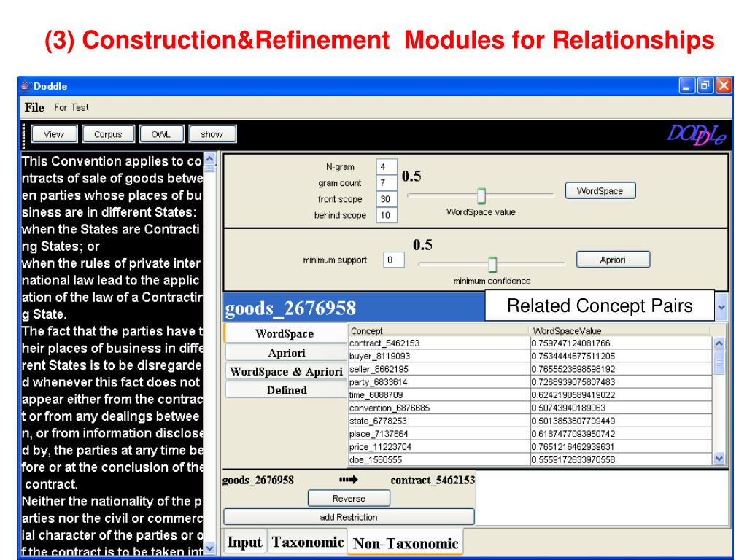Click the restriction list white area field
The width and height of the screenshot is (747, 560).
602,497
